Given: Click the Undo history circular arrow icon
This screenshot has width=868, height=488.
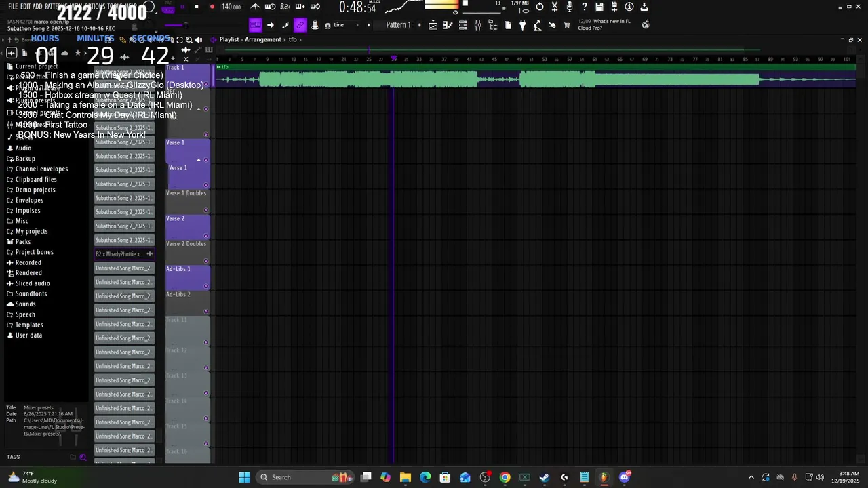Looking at the screenshot, I should (x=540, y=7).
